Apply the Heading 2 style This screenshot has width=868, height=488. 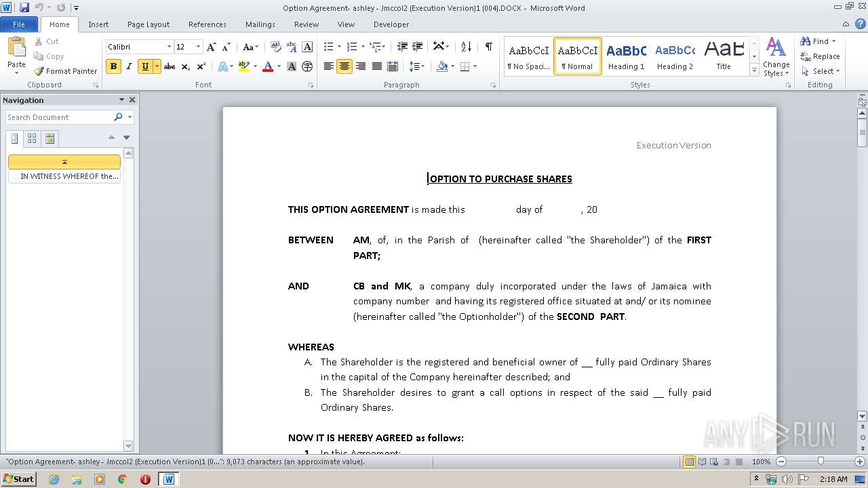click(675, 56)
